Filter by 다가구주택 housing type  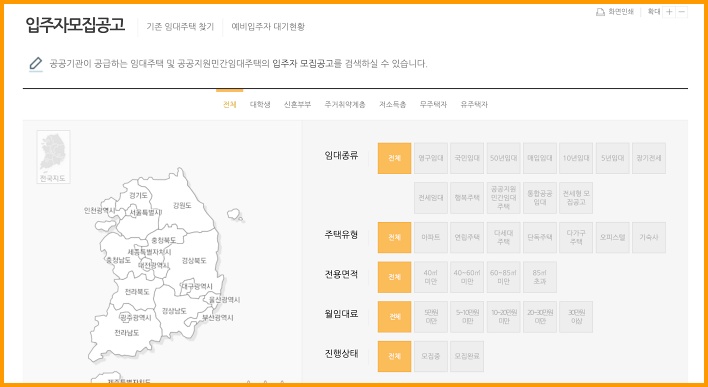tap(576, 238)
